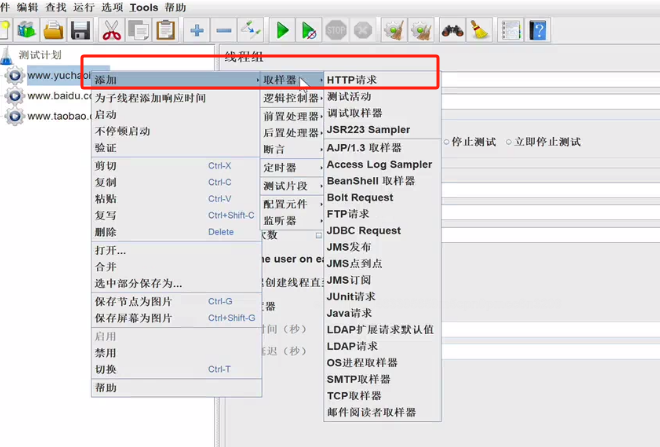Cut using the scissors icon

(x=112, y=30)
